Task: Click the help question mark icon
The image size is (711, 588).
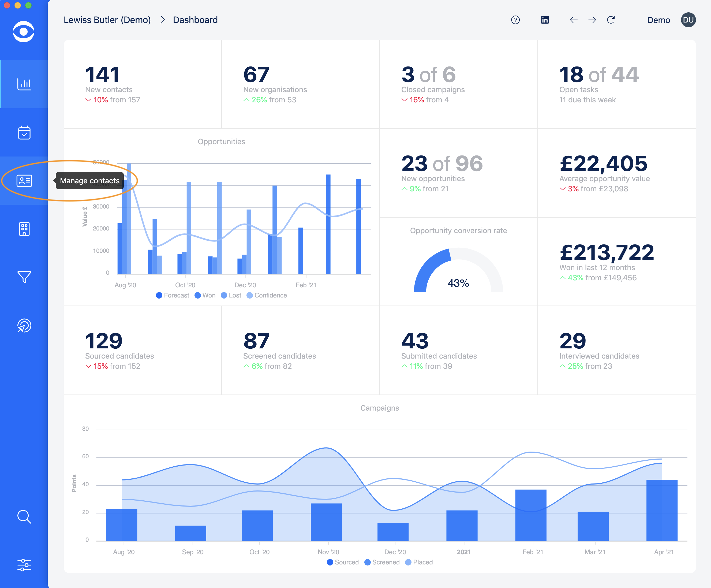Action: coord(515,20)
